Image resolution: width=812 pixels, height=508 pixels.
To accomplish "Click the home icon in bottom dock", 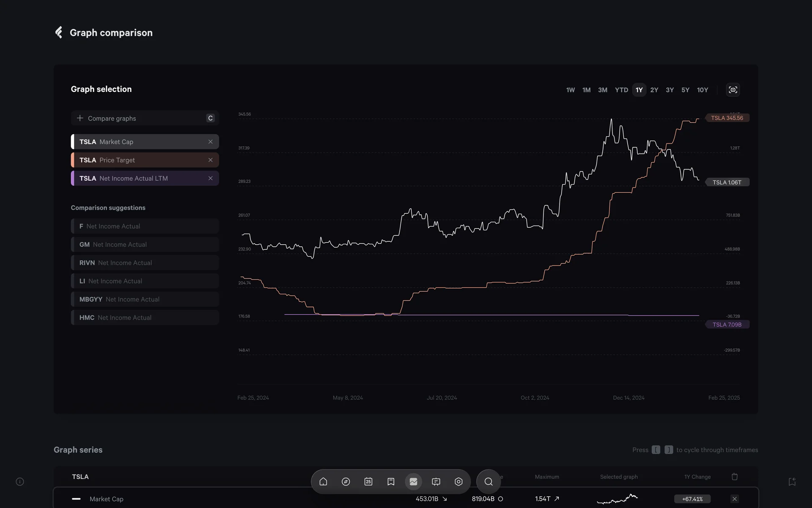I will [323, 482].
